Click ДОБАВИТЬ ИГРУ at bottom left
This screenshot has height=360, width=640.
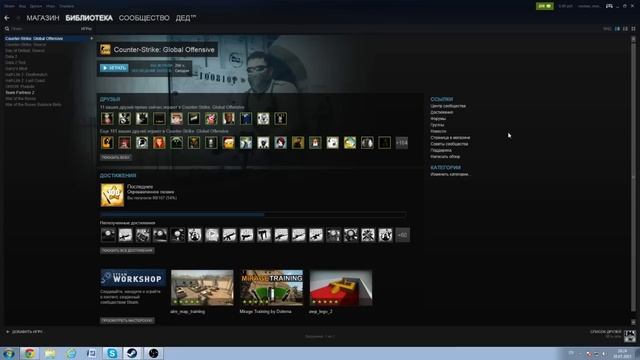click(24, 332)
